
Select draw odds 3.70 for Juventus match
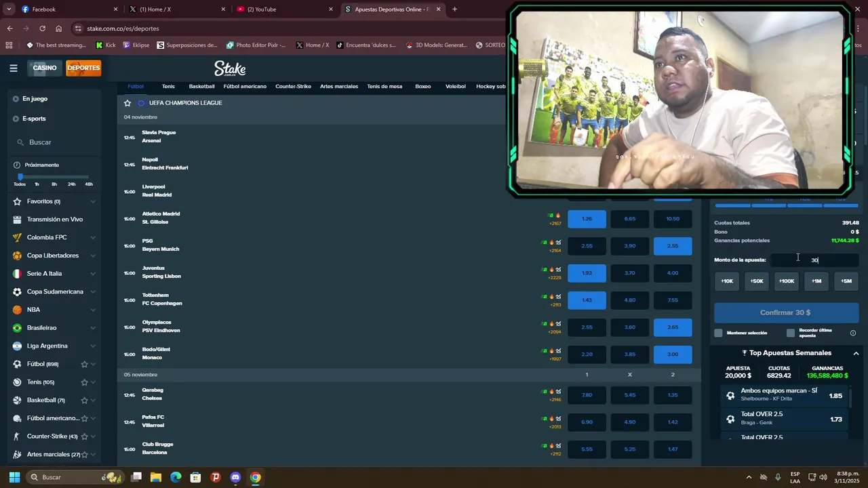pos(630,273)
